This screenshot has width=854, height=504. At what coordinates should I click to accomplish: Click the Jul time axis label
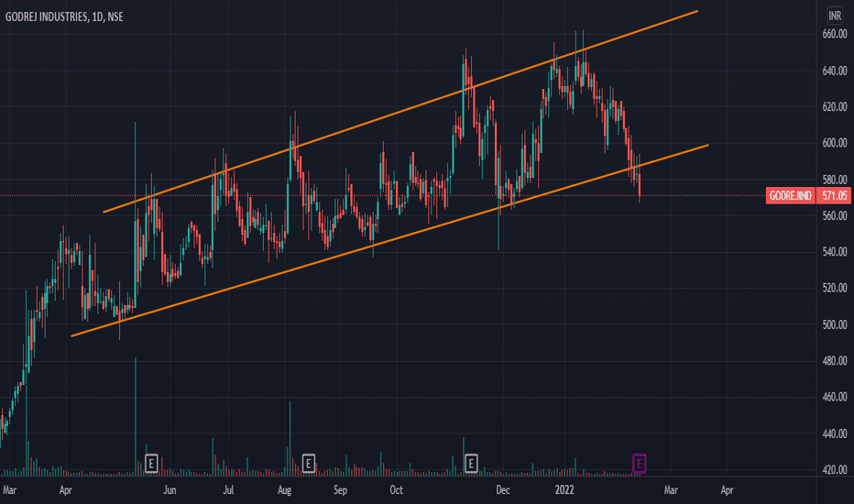(x=228, y=490)
